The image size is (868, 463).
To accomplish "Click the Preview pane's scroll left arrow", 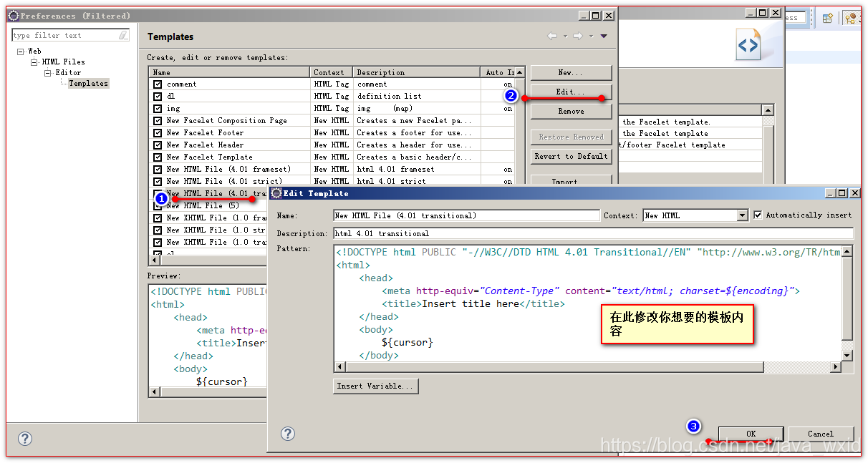I will [154, 392].
